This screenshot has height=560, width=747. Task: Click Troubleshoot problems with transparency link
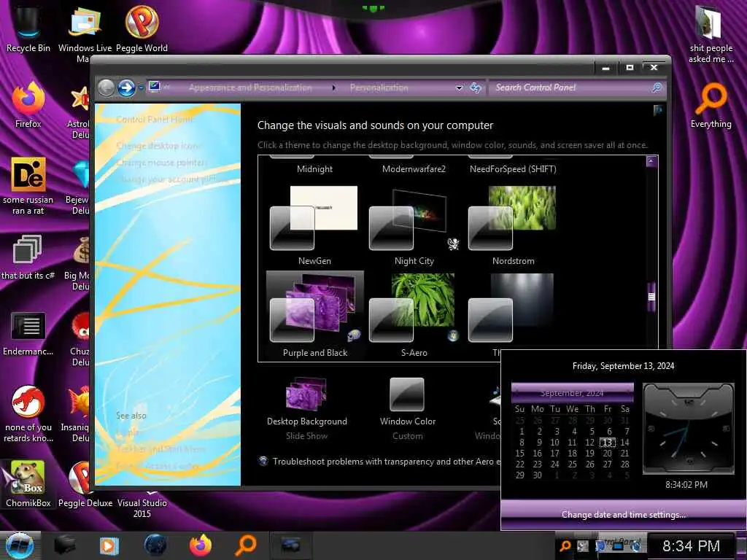tap(387, 462)
